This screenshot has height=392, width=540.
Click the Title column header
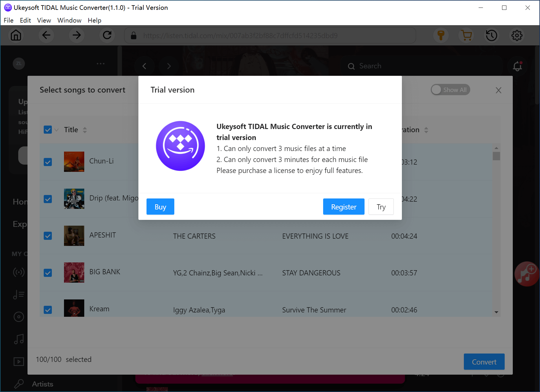pos(71,130)
